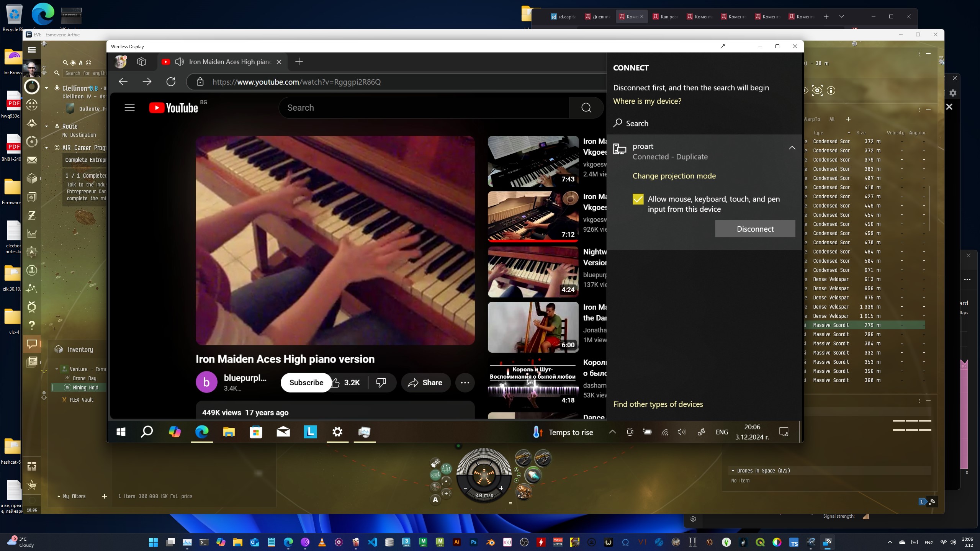Open the tab list dropdown in background browser
This screenshot has width=980, height=551.
(841, 16)
